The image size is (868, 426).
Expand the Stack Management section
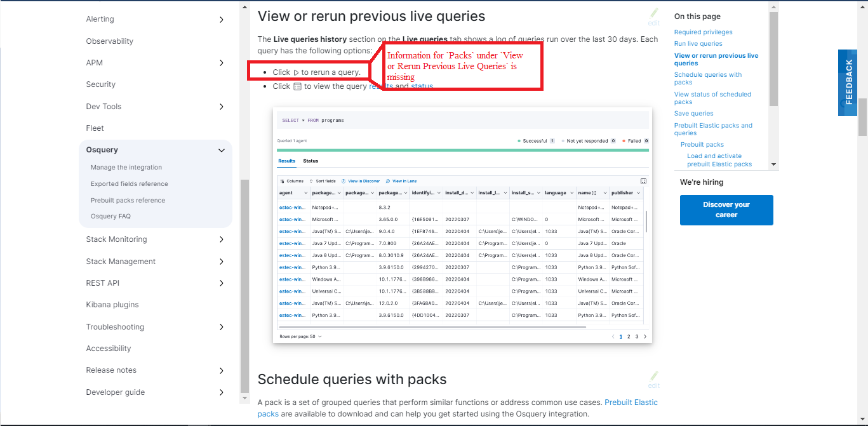[221, 261]
